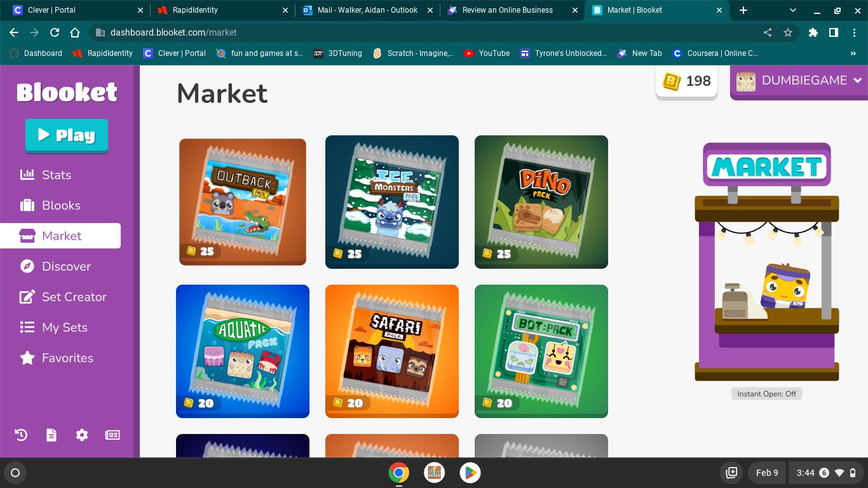The width and height of the screenshot is (868, 488).
Task: Open Blooket settings gear
Action: click(x=81, y=435)
